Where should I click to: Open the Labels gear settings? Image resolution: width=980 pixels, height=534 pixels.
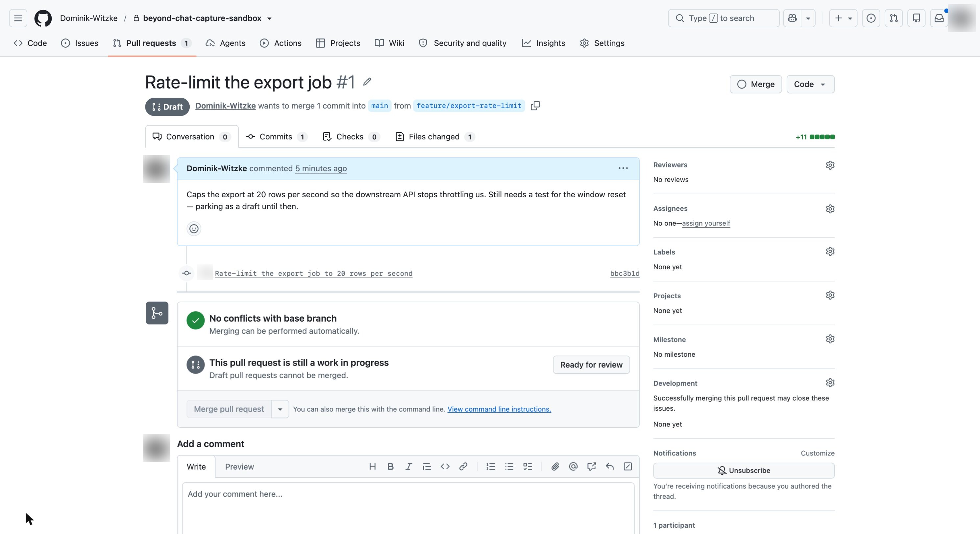(830, 252)
